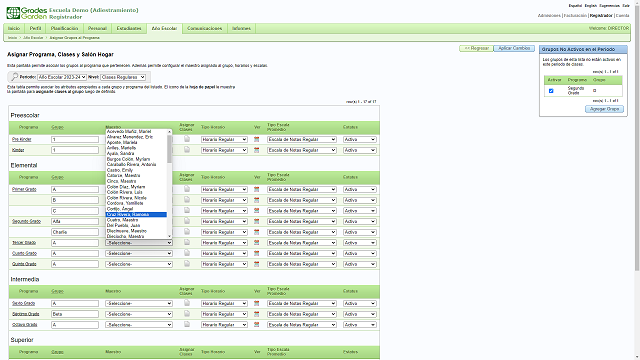Open assign classes icon for Séptimo Grado Beta
The image size is (640, 360).
[x=187, y=313]
